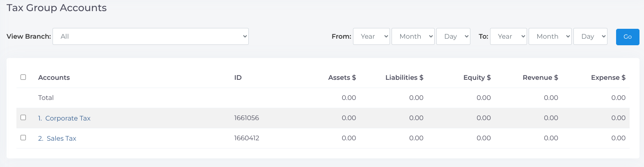Viewport: 644px width, 167px height.
Task: Click the Assets $ column header
Action: pos(342,78)
